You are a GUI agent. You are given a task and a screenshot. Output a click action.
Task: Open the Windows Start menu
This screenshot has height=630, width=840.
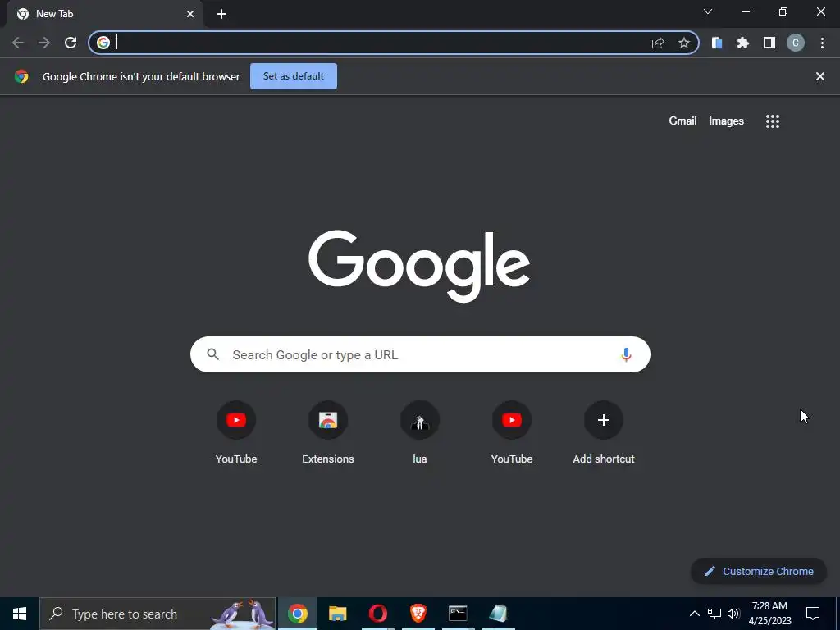click(x=20, y=614)
